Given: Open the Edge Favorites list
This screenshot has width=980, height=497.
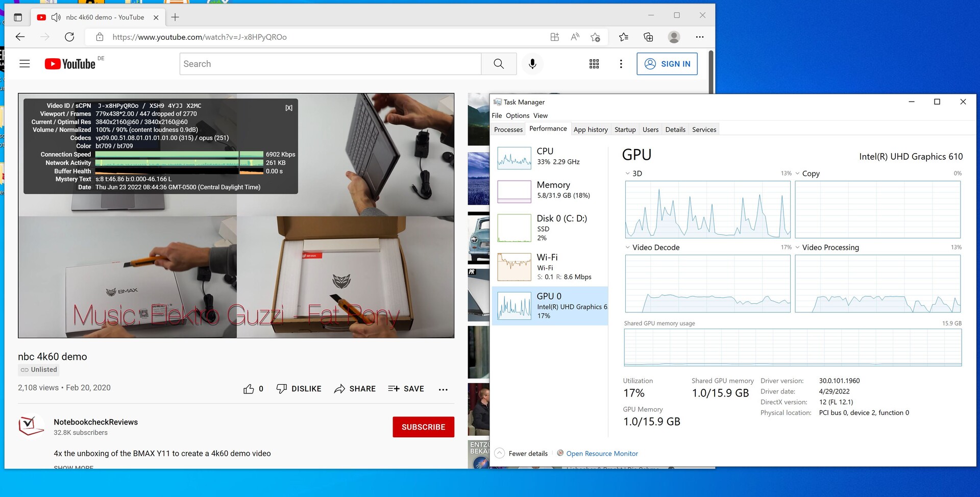Looking at the screenshot, I should [624, 37].
